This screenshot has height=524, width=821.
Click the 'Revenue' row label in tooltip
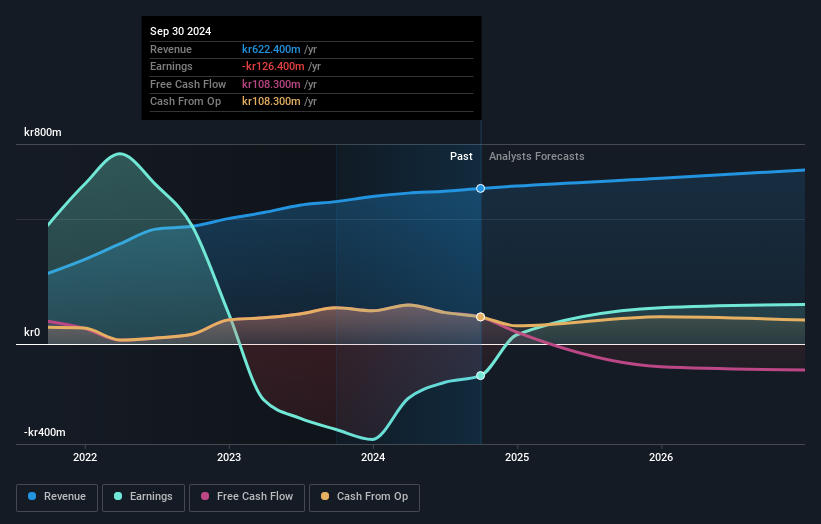(x=171, y=49)
